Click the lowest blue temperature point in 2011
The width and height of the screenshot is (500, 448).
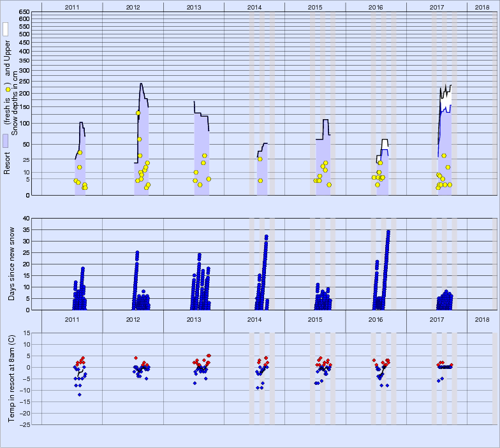coord(80,394)
